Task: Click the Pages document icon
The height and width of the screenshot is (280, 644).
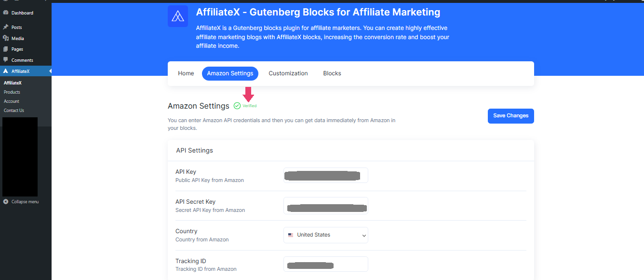Action: 6,49
